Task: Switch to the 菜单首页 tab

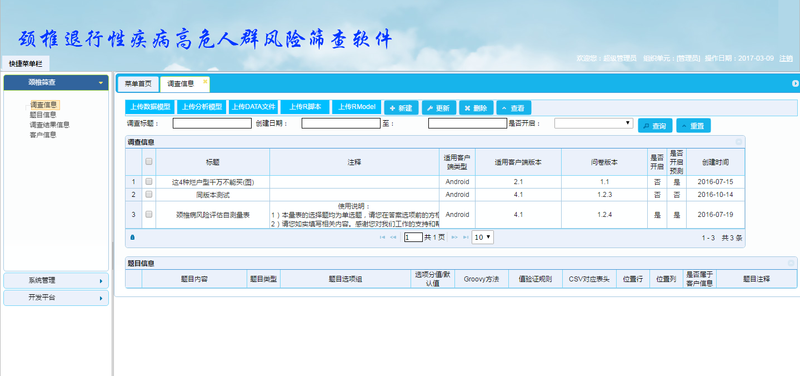Action: click(138, 84)
